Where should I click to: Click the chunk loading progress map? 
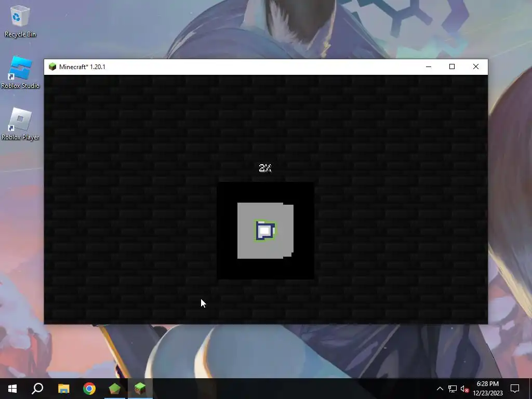(x=265, y=231)
